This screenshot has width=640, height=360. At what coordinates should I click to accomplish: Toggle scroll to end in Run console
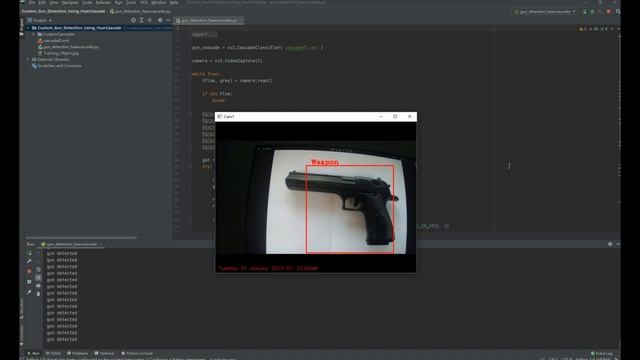(38, 278)
